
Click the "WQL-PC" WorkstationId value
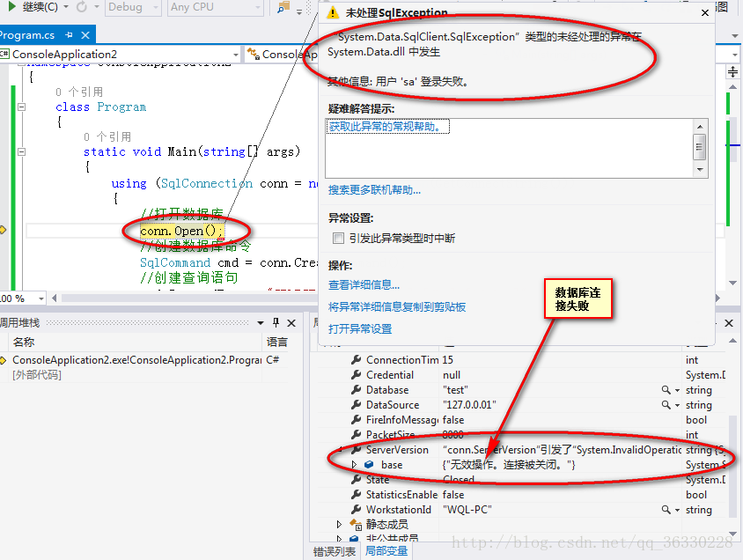(x=467, y=510)
